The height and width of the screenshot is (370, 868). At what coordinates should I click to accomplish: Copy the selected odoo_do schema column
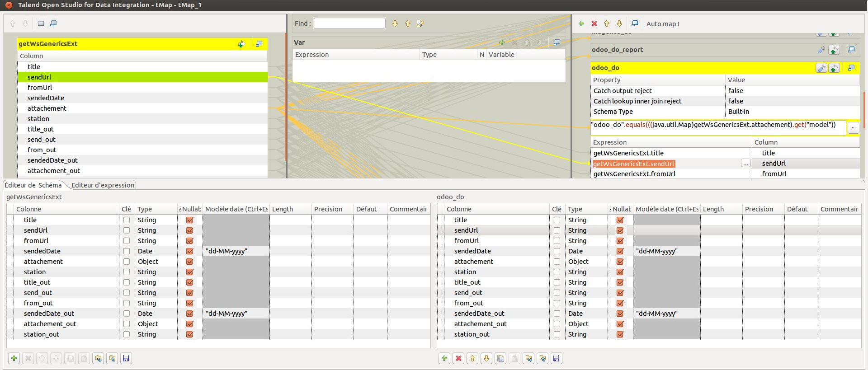point(500,358)
